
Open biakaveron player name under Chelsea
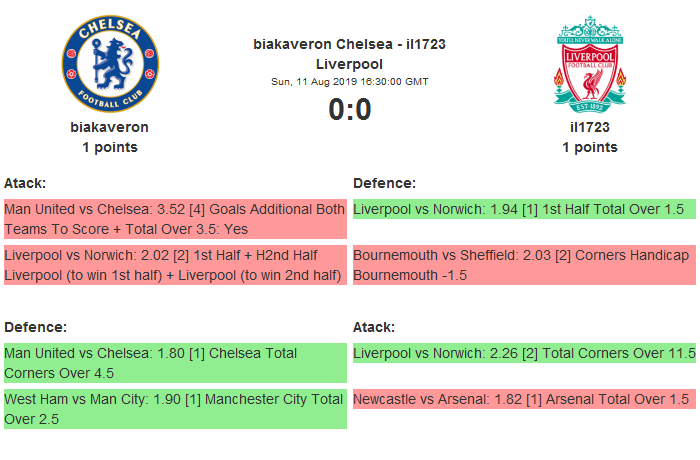coord(110,127)
